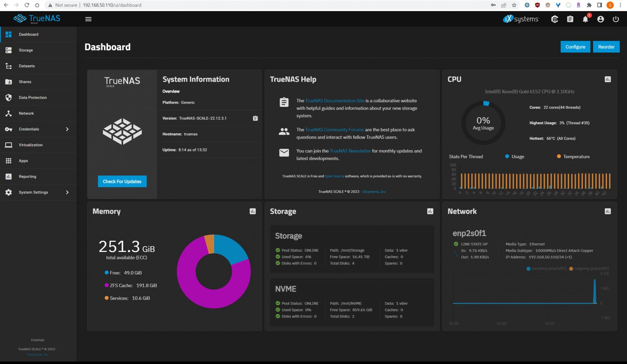Open CPU reports chart icon
The width and height of the screenshot is (627, 364).
[607, 79]
